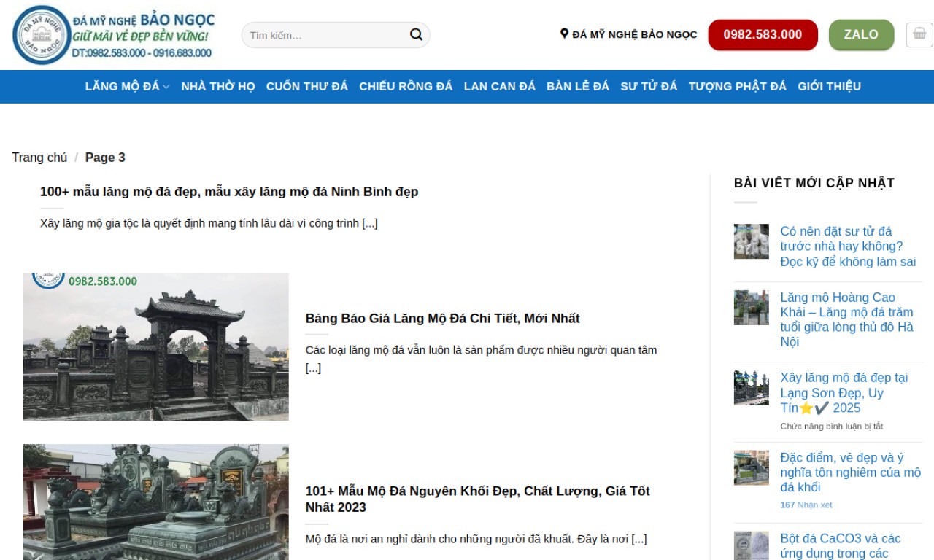The height and width of the screenshot is (560, 934).
Task: Click excerpt starting Mộ đá là nơi an nghỉ
Action: coord(476,540)
